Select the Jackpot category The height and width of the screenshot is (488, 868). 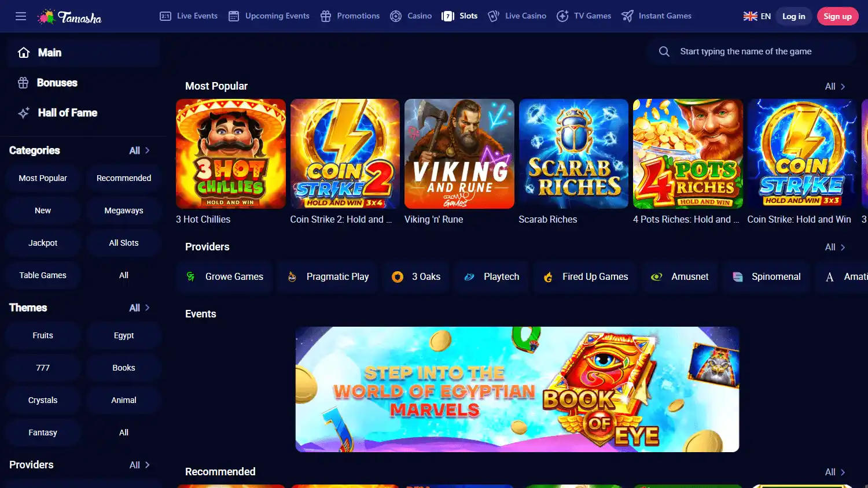[x=43, y=243]
